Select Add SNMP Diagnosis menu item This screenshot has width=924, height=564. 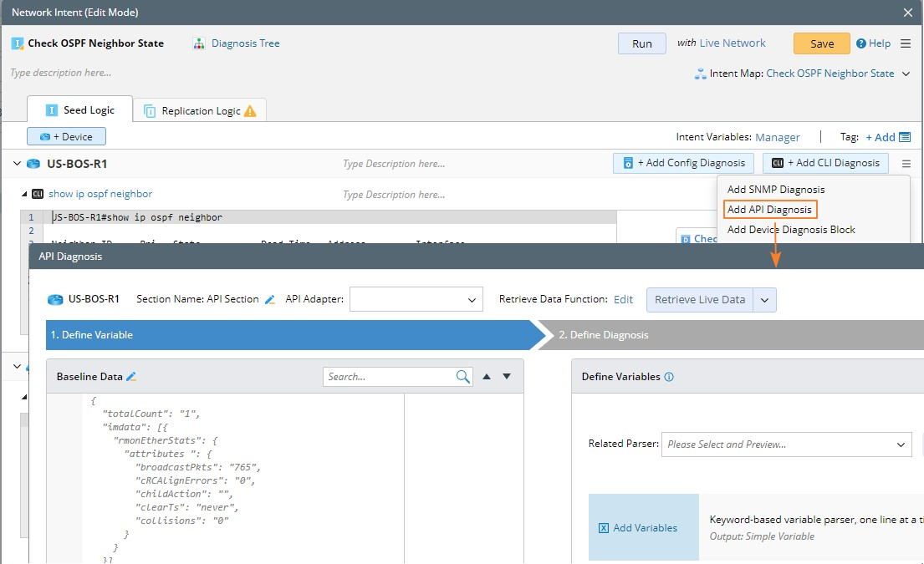775,190
